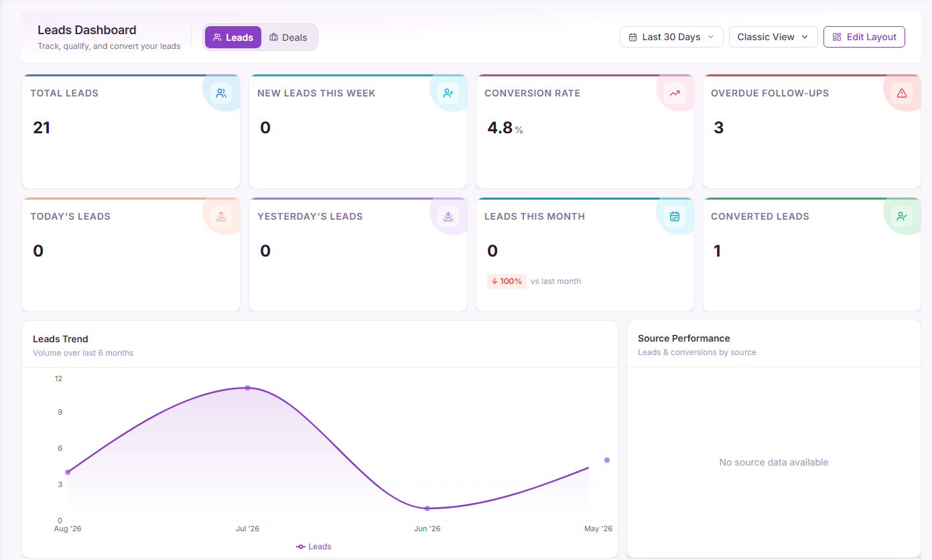The image size is (932, 560).
Task: Toggle the Leads series in chart legend
Action: coord(314,547)
